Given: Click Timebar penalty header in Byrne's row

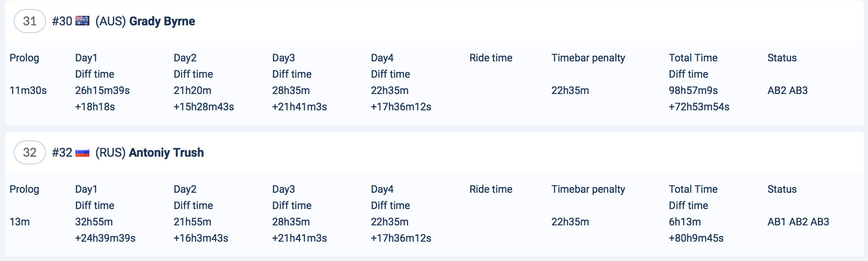Looking at the screenshot, I should tap(588, 58).
